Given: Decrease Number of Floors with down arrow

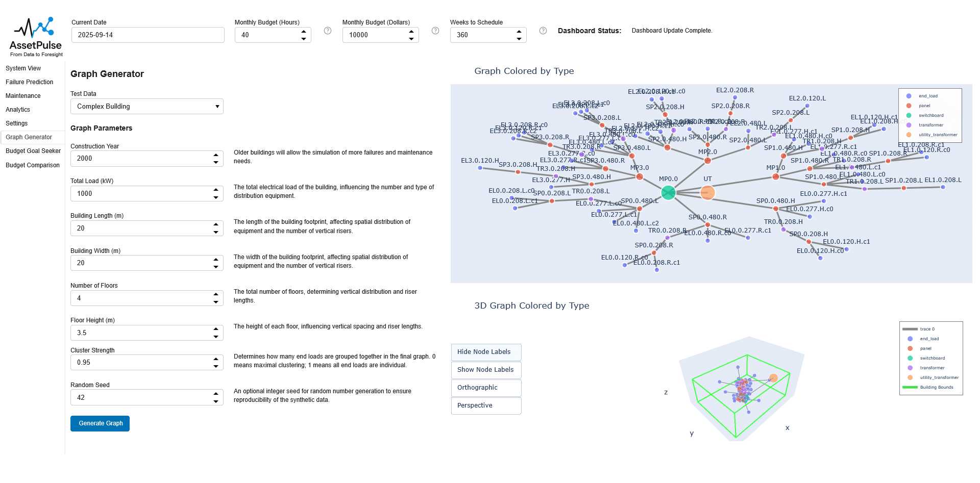Looking at the screenshot, I should (216, 302).
